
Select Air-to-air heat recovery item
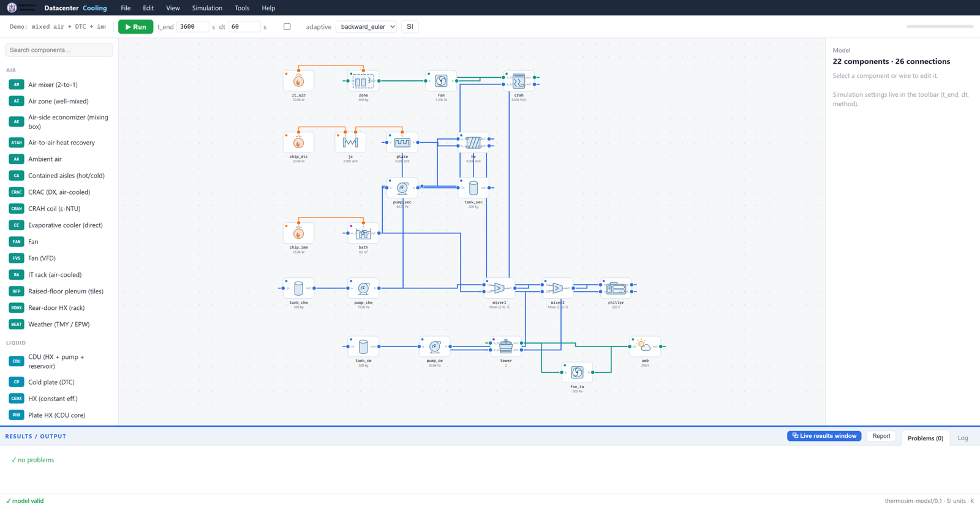pos(58,143)
